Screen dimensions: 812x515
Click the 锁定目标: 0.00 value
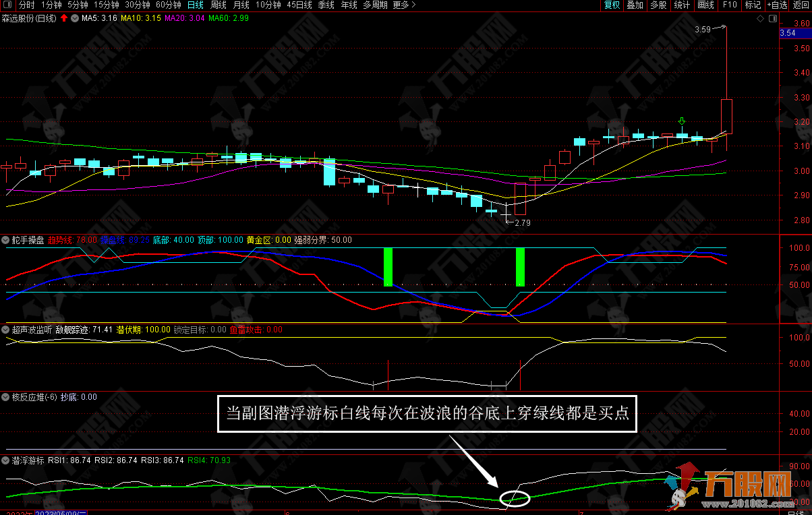pos(200,330)
